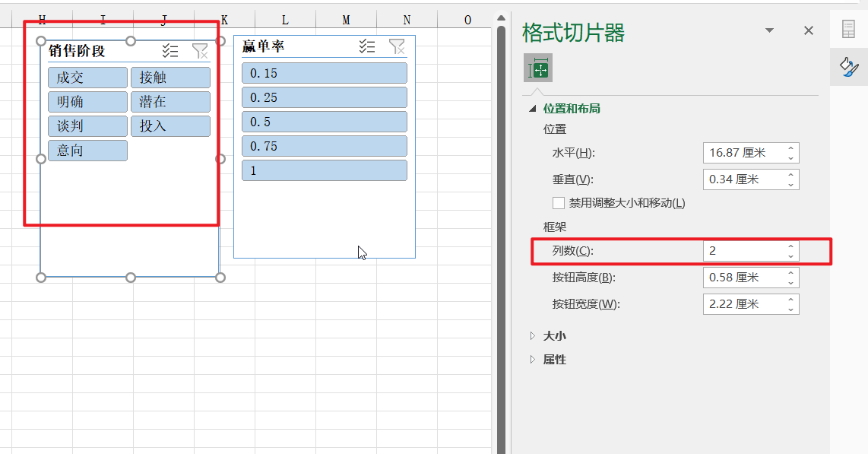Viewport: 868px width, 454px height.
Task: Click the sheet-like sidebar icon at top right
Action: (848, 29)
